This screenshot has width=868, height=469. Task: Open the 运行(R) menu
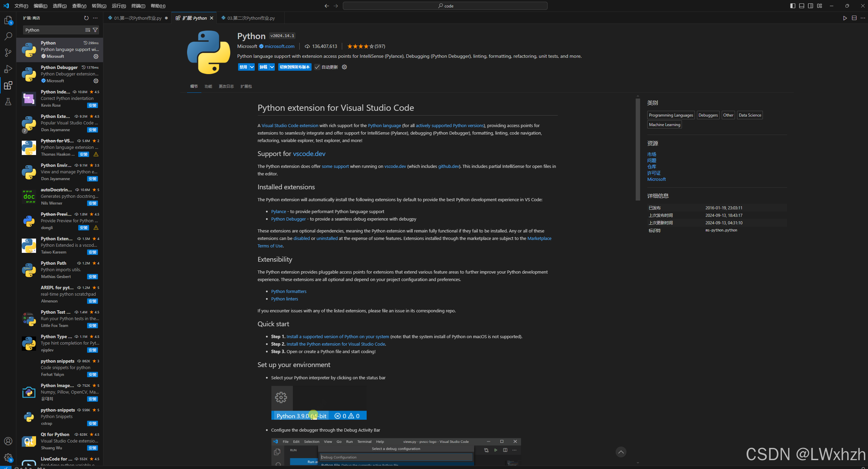click(119, 6)
